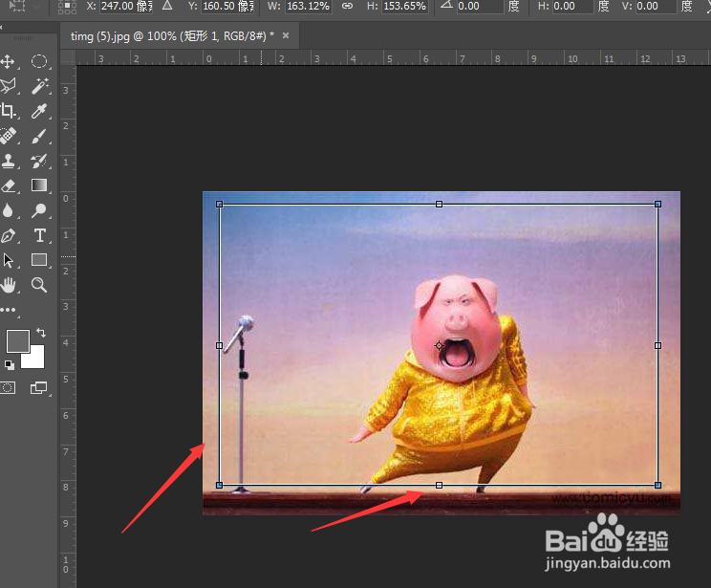Select the Magic Wand tool
Image resolution: width=711 pixels, height=588 pixels.
(x=39, y=86)
